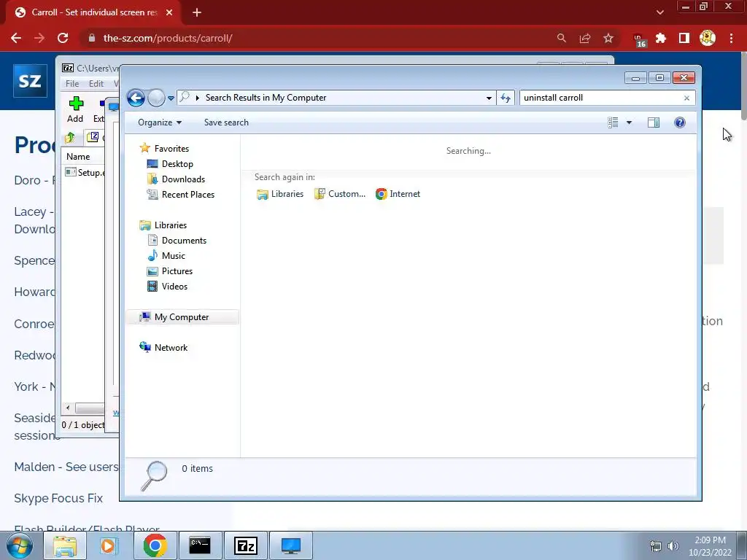Screen dimensions: 747x560
Task: Open Windows Media Player from taskbar
Action: click(x=108, y=545)
